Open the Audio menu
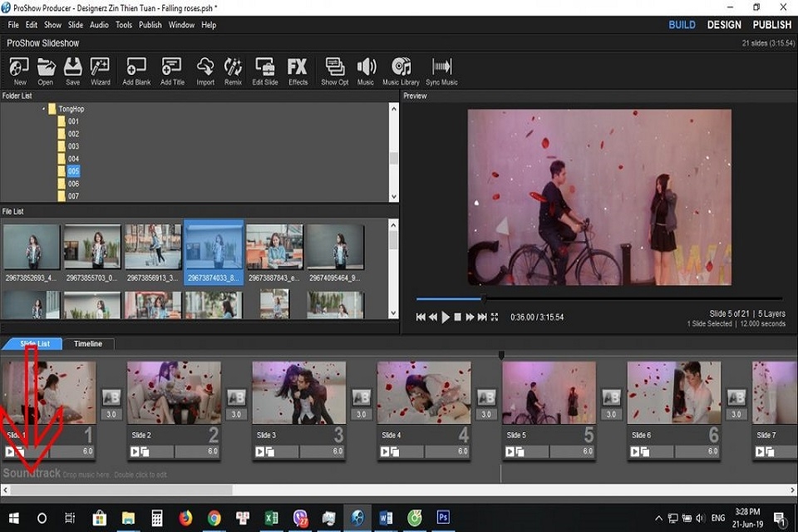Image resolution: width=798 pixels, height=532 pixels. (x=99, y=24)
